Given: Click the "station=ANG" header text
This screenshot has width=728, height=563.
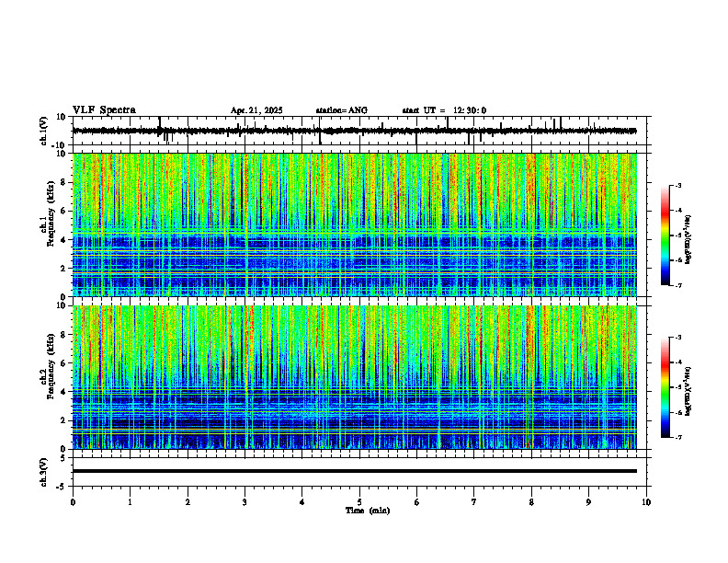Looking at the screenshot, I should pyautogui.click(x=342, y=110).
